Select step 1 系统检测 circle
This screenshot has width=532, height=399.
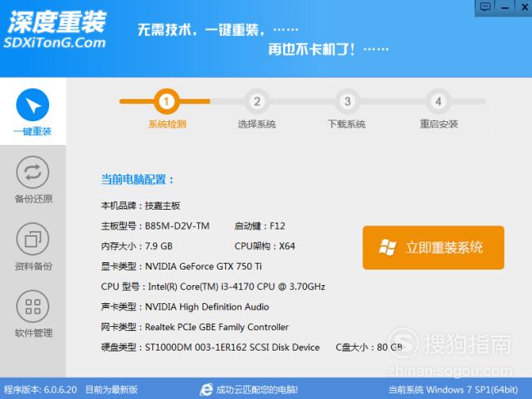pyautogui.click(x=166, y=102)
